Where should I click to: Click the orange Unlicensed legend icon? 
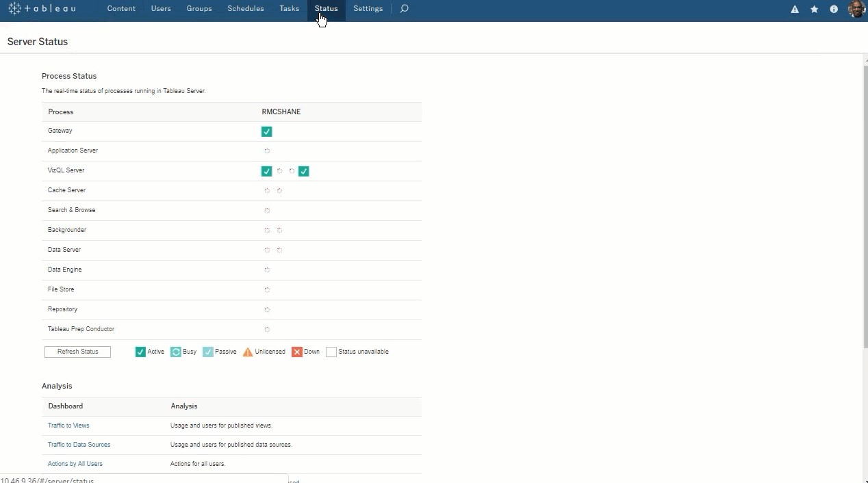pyautogui.click(x=248, y=352)
